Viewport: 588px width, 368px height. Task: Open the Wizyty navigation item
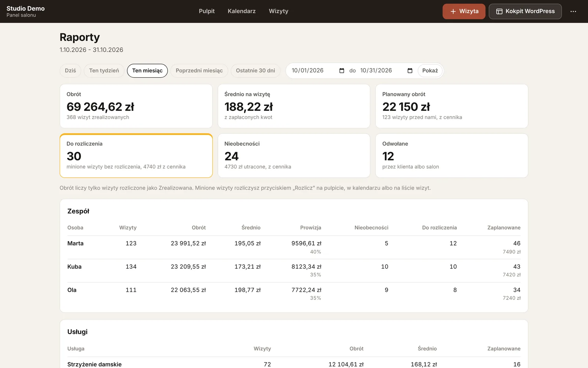[279, 11]
